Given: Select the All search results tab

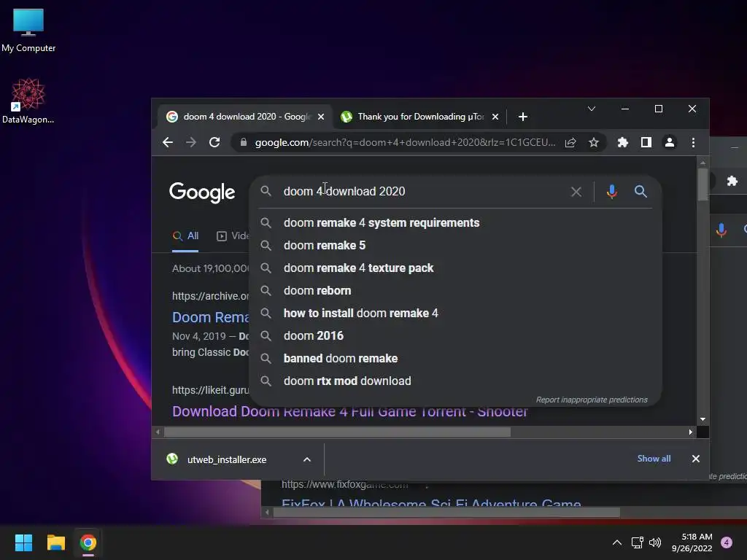Looking at the screenshot, I should [186, 236].
